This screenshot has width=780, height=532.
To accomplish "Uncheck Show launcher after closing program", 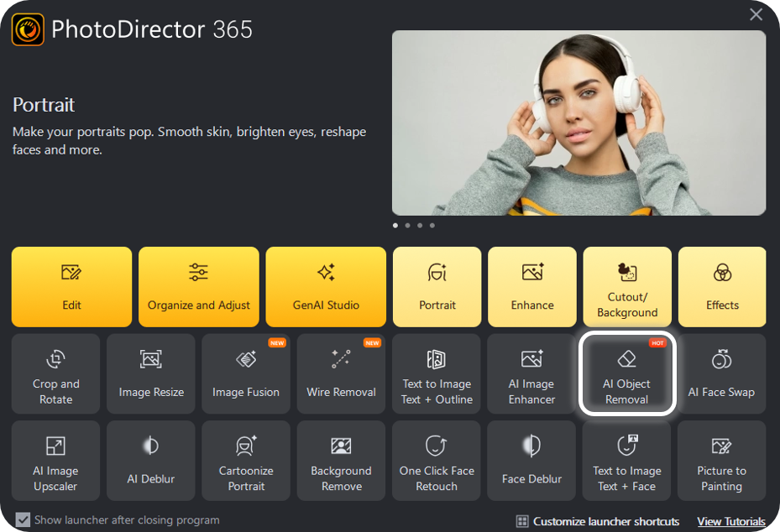I will pos(24,520).
